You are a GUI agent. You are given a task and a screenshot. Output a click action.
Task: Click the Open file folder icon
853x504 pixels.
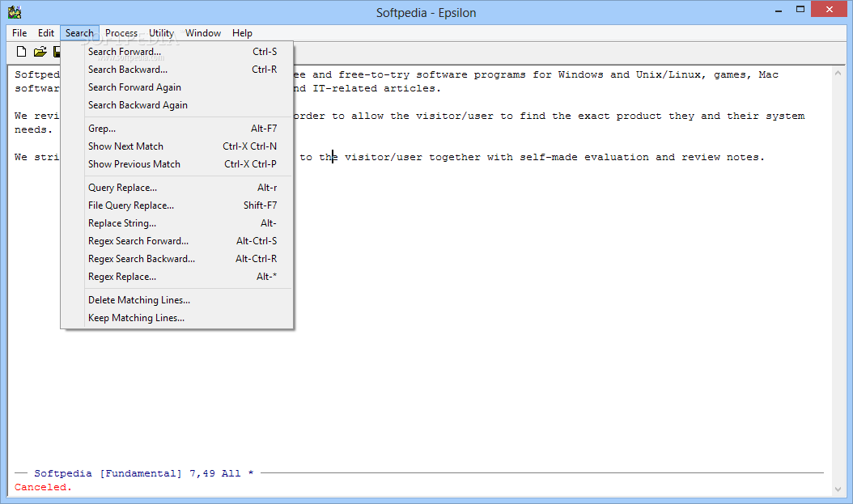click(40, 52)
